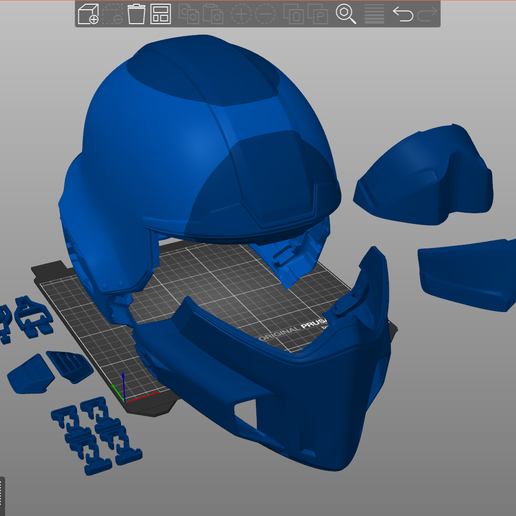
Task: Click the Delete selected object icon
Action: pos(112,14)
